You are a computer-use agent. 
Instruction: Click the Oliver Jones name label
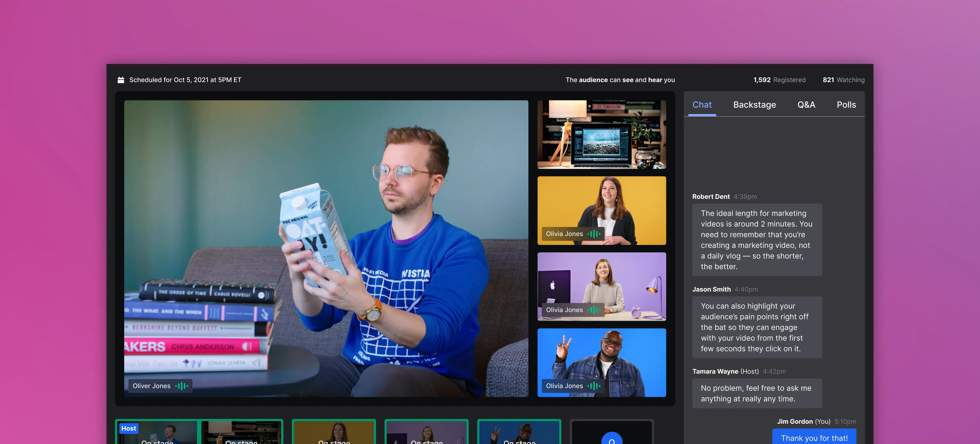pos(152,386)
